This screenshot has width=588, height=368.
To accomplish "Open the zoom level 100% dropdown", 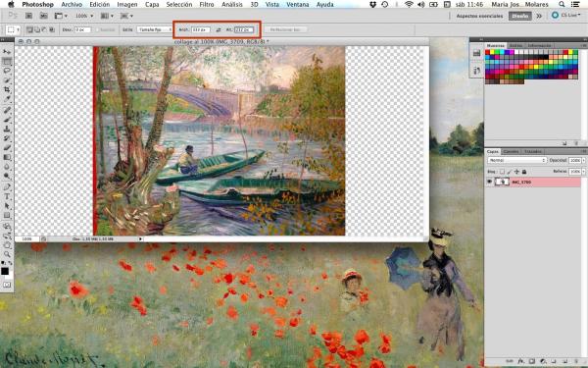I will [84, 16].
